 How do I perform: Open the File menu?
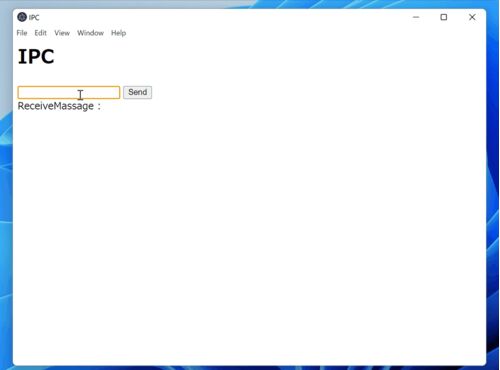point(22,33)
